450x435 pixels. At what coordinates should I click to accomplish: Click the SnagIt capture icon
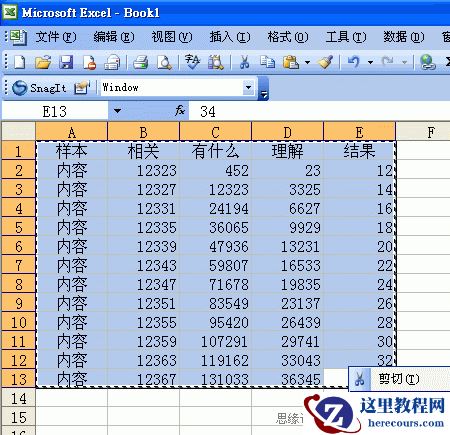(39, 88)
